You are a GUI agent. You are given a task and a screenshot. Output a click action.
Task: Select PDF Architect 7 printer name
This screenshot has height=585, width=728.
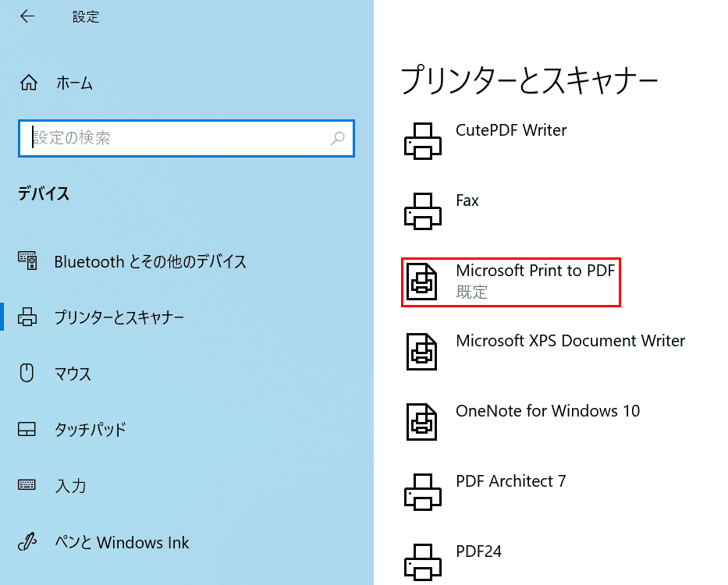pos(511,481)
